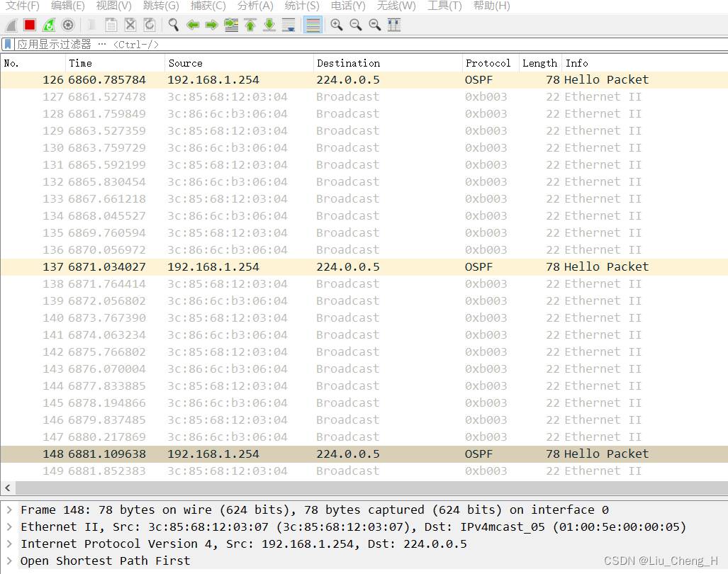Go back to previous packet arrow

[192, 25]
